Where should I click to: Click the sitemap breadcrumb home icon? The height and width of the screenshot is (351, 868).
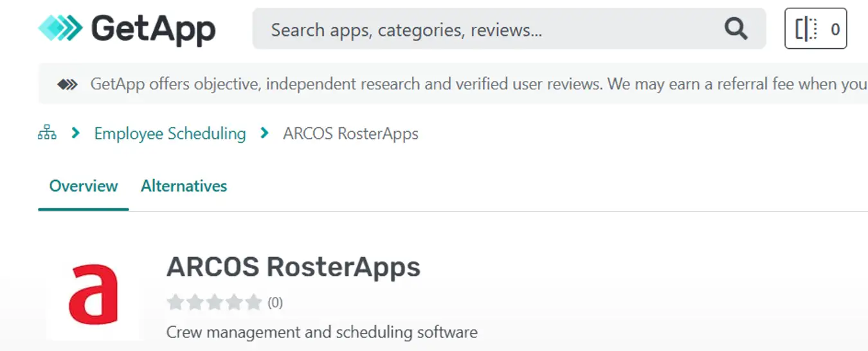(47, 134)
